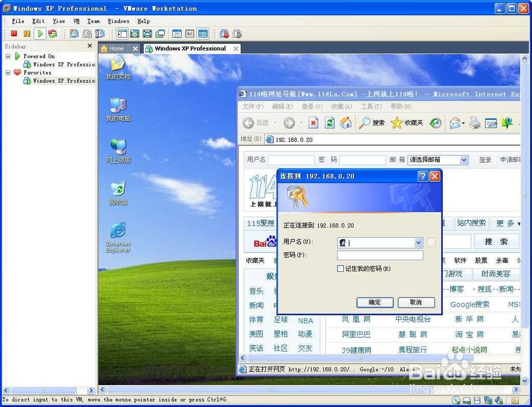
Task: Show the console view toolbar icon
Action: tap(203, 34)
